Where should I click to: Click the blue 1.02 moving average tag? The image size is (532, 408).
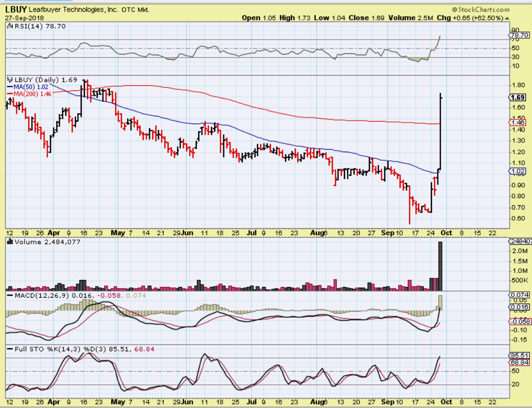(518, 171)
